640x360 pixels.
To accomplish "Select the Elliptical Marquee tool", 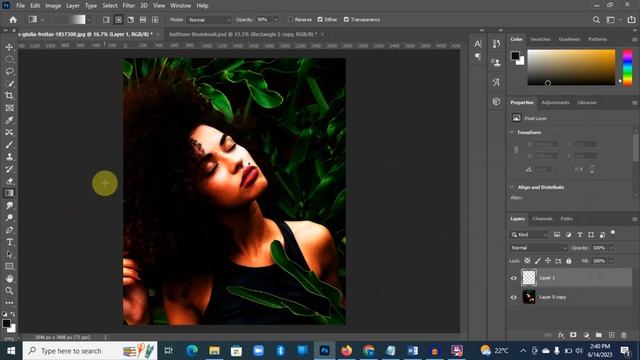I will point(9,60).
